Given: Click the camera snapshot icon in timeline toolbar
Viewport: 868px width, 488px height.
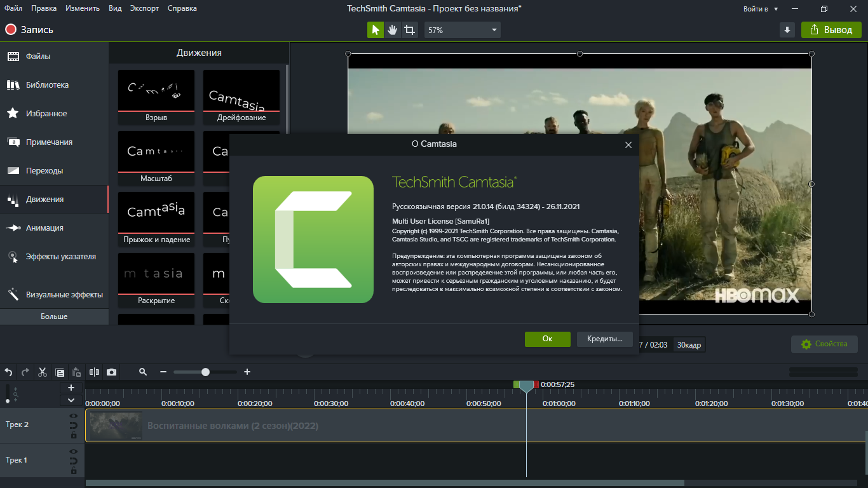Looking at the screenshot, I should click(112, 372).
